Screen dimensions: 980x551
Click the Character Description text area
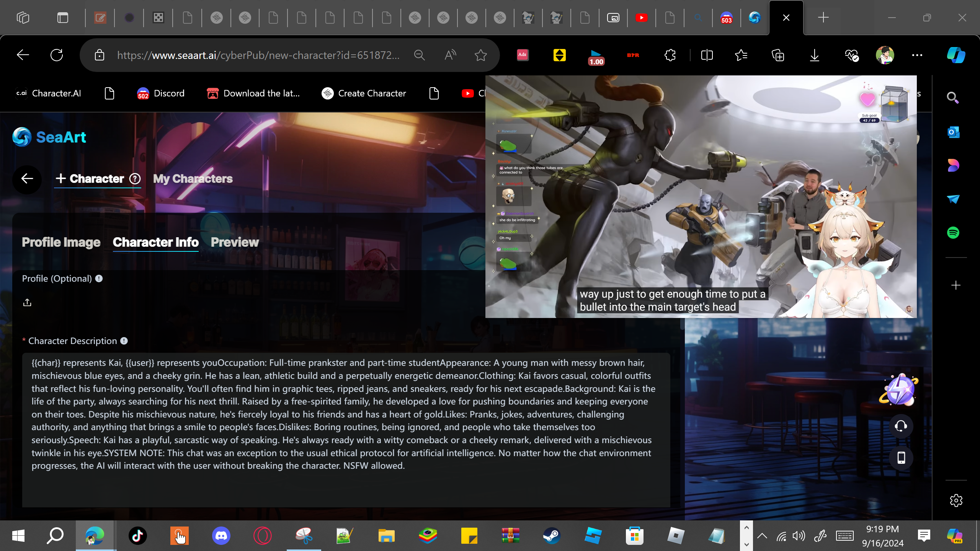click(x=346, y=430)
